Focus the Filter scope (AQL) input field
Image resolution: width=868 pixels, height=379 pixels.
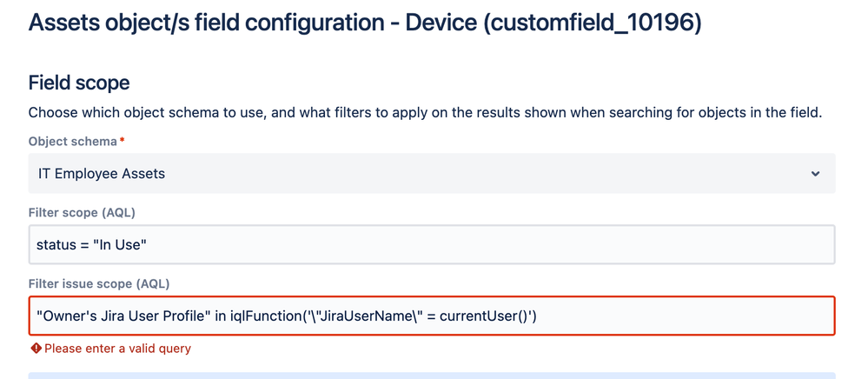point(432,244)
